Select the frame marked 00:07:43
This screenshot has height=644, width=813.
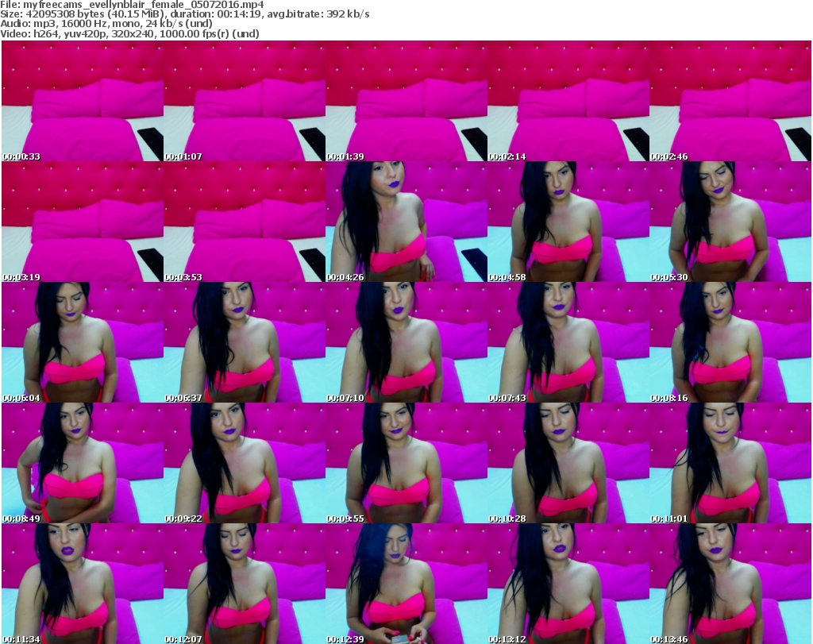(x=568, y=342)
